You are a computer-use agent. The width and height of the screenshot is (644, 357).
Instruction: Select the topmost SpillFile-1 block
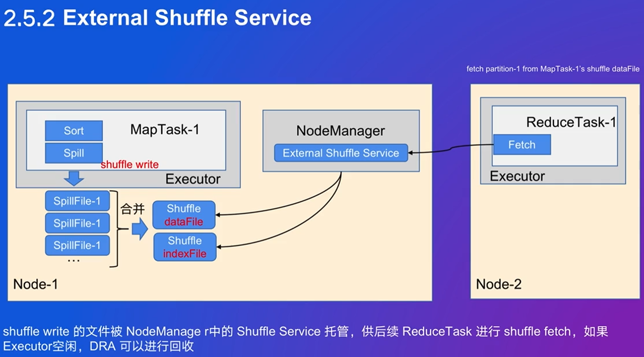tap(77, 201)
